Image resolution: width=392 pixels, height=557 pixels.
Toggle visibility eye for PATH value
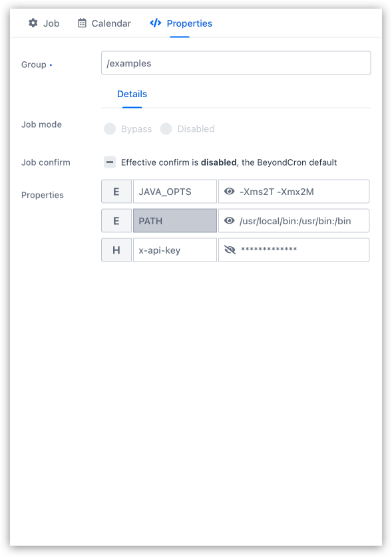(x=229, y=220)
